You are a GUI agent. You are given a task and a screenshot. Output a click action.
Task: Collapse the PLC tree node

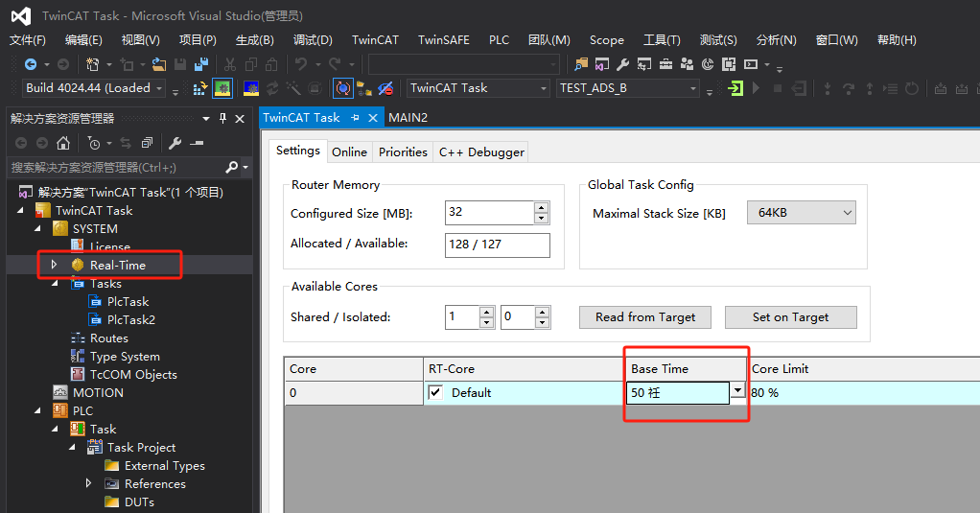coord(37,410)
